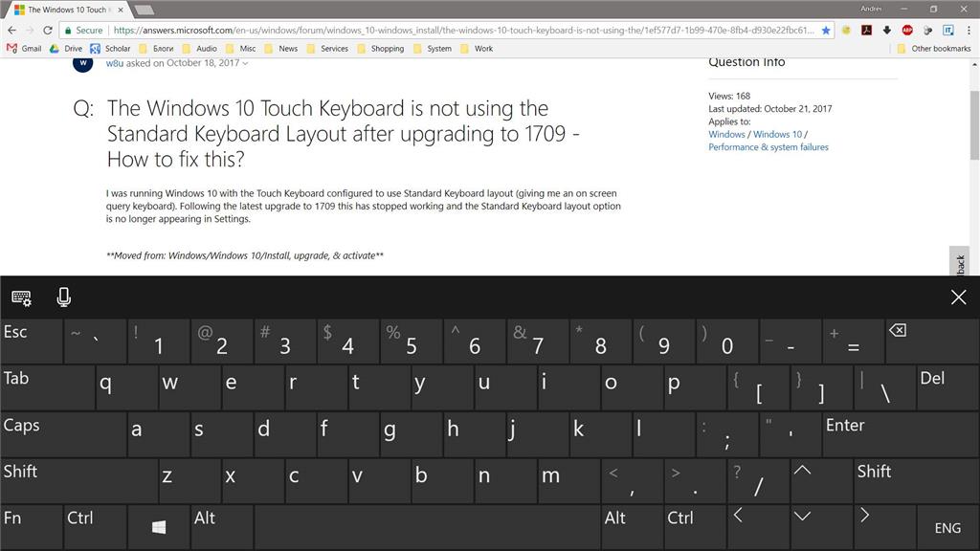Click the browser Back arrow

11,30
